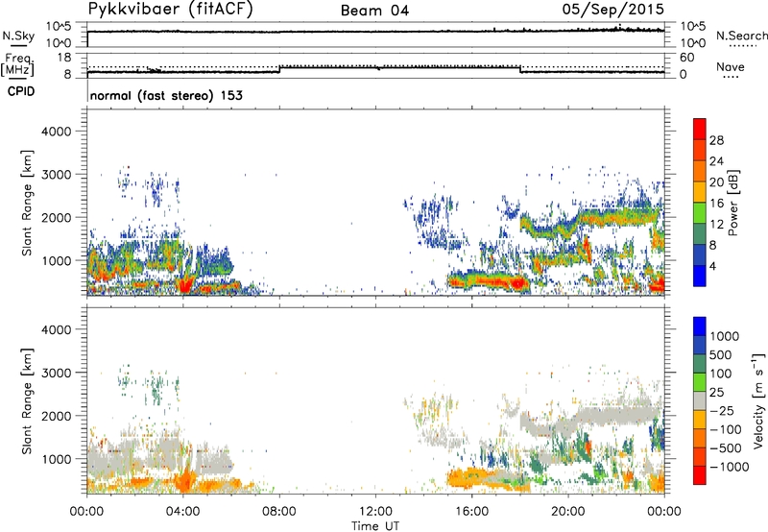Click the '3000' tick in velocity panel
The width and height of the screenshot is (768, 532).
(x=57, y=373)
